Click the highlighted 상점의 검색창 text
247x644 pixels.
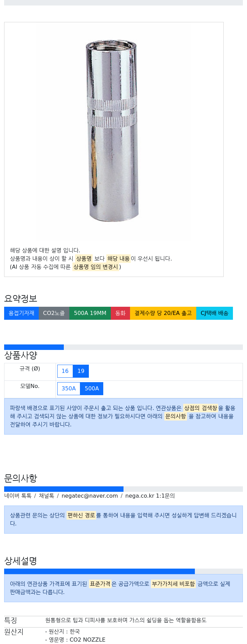tap(200, 408)
